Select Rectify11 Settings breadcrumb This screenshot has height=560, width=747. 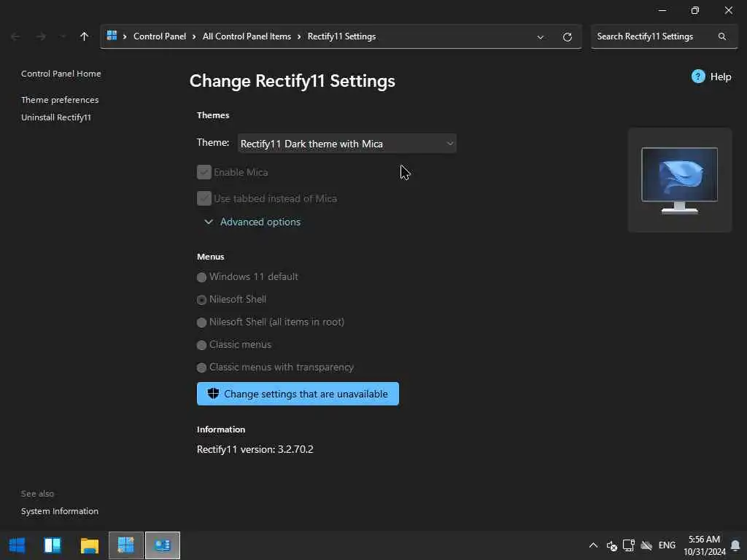pyautogui.click(x=341, y=36)
